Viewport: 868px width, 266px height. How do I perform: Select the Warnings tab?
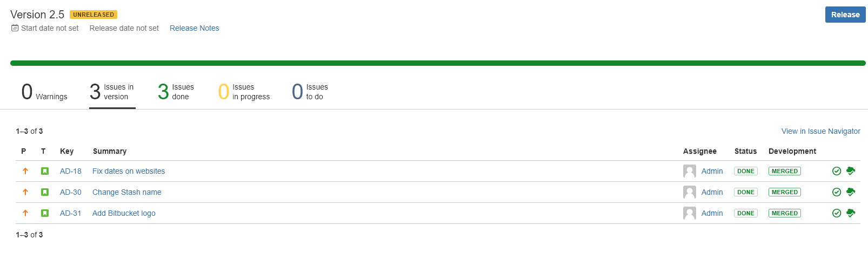(x=44, y=92)
